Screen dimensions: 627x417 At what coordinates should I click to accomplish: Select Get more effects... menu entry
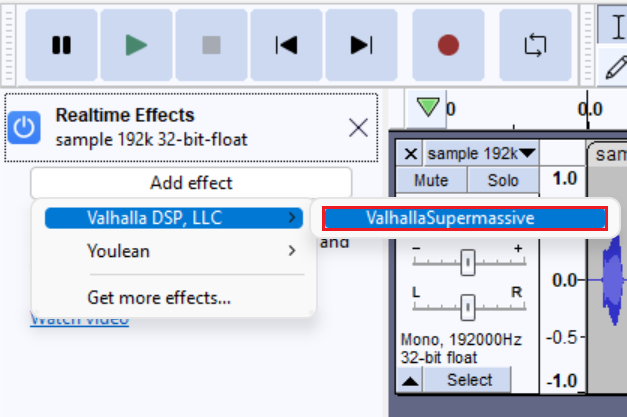pyautogui.click(x=159, y=298)
